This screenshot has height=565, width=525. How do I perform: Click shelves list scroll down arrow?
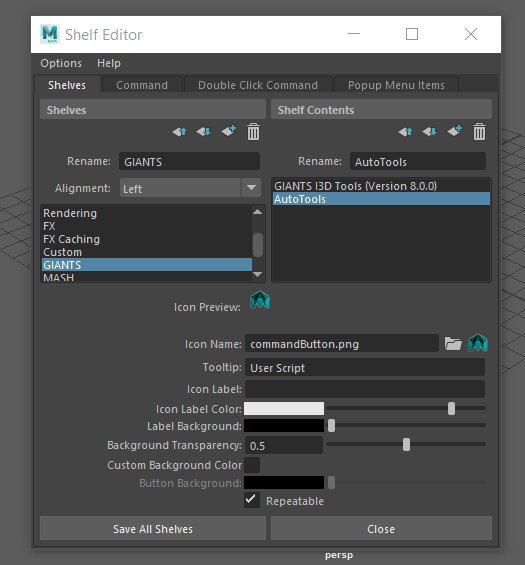pyautogui.click(x=258, y=275)
